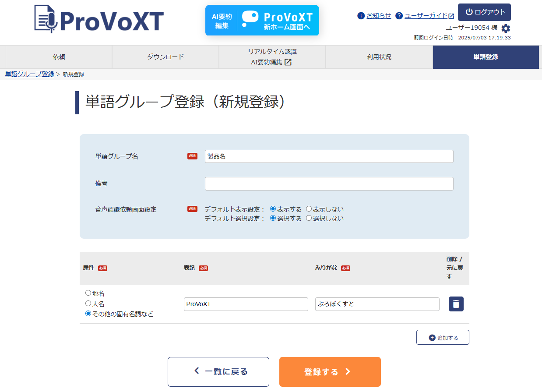This screenshot has height=392, width=542.
Task: Click the 登録する button
Action: pos(330,372)
